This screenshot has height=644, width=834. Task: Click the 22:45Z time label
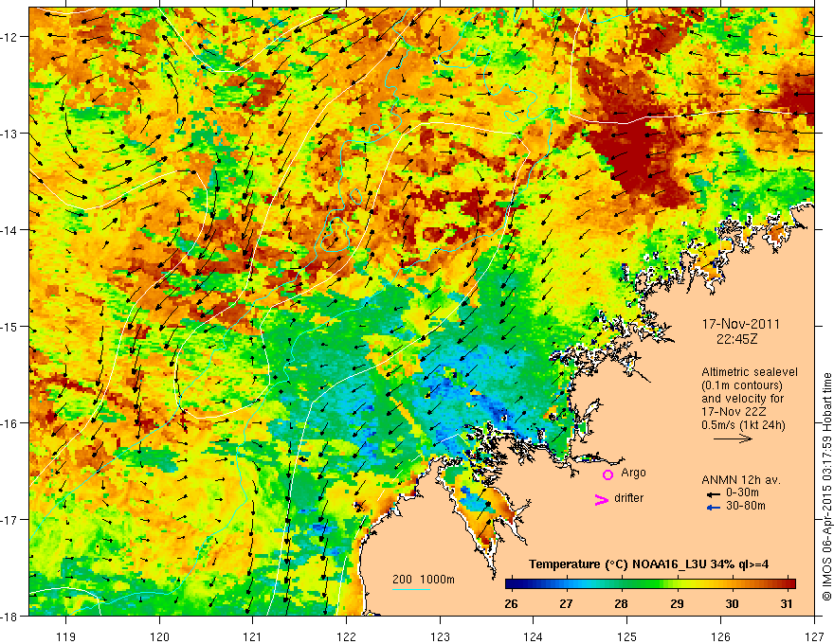[x=736, y=339]
